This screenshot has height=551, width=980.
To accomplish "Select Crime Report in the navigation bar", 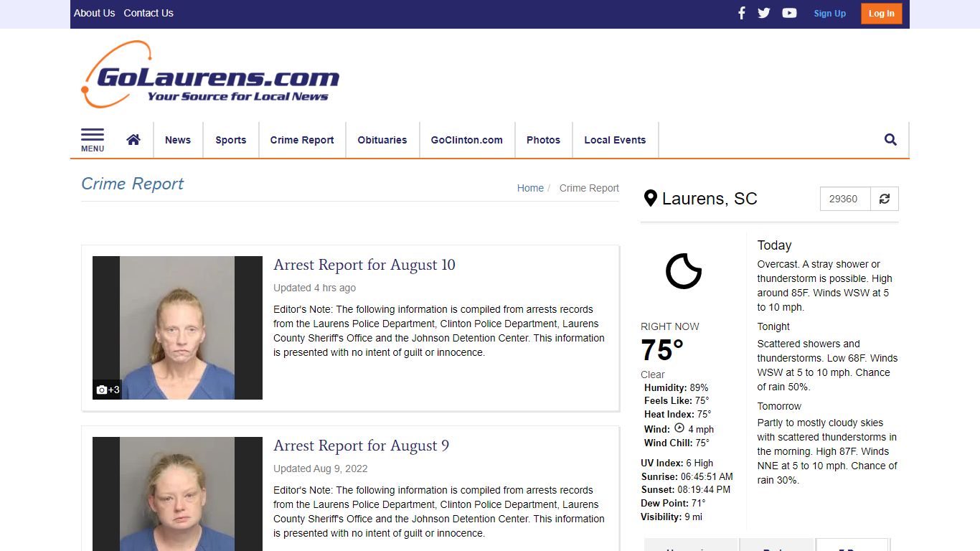I will (x=302, y=140).
